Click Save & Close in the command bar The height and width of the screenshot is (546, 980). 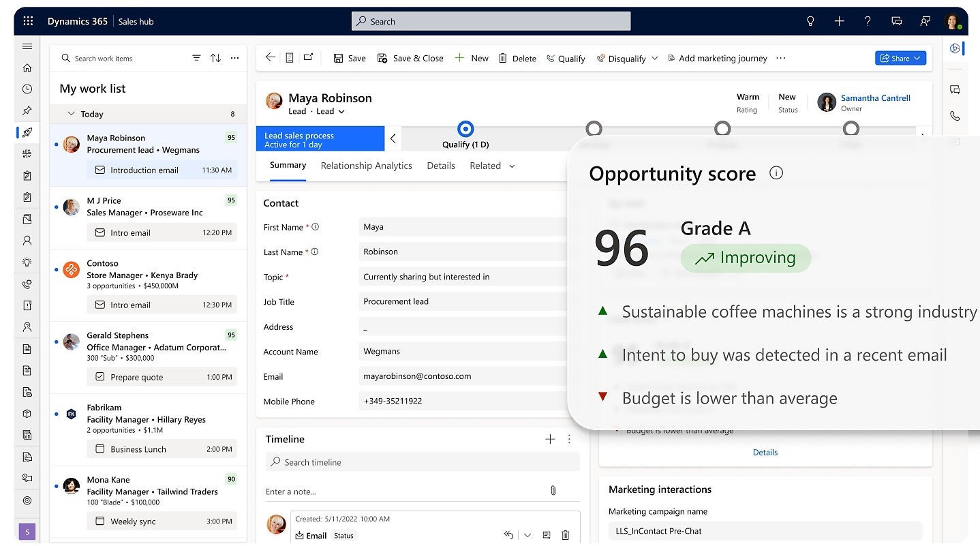point(410,58)
